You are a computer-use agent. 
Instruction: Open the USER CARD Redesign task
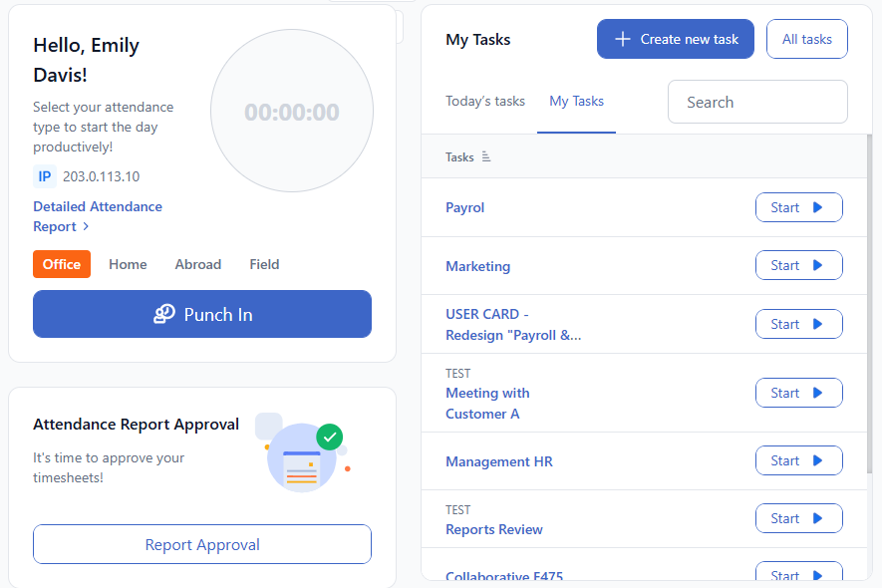click(x=513, y=325)
